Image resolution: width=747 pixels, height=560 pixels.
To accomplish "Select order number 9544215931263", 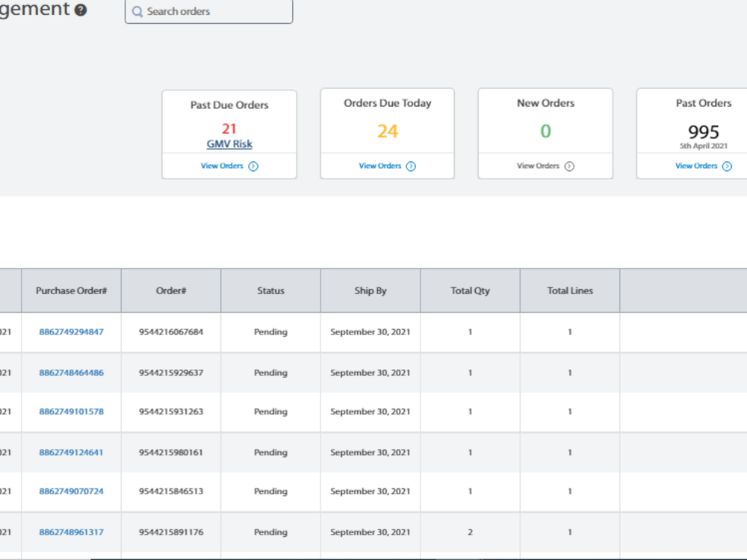I will point(171,411).
